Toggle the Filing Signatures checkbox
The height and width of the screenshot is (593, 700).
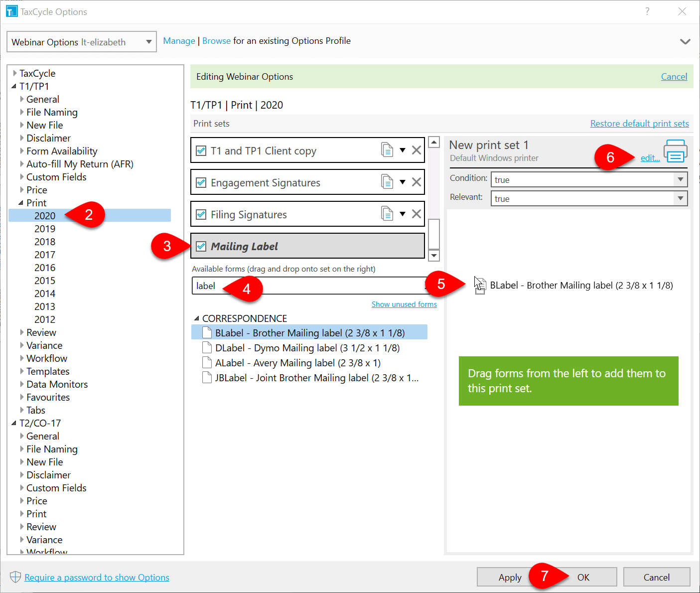click(201, 214)
